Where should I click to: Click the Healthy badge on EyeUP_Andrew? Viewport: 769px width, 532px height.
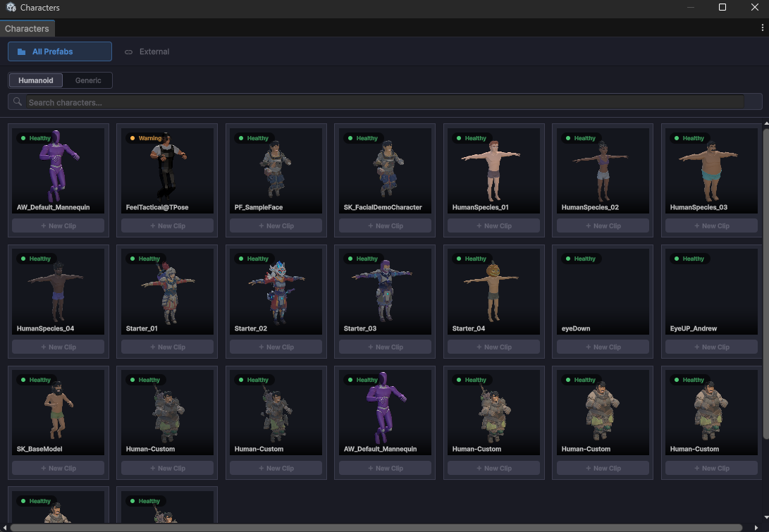(689, 259)
